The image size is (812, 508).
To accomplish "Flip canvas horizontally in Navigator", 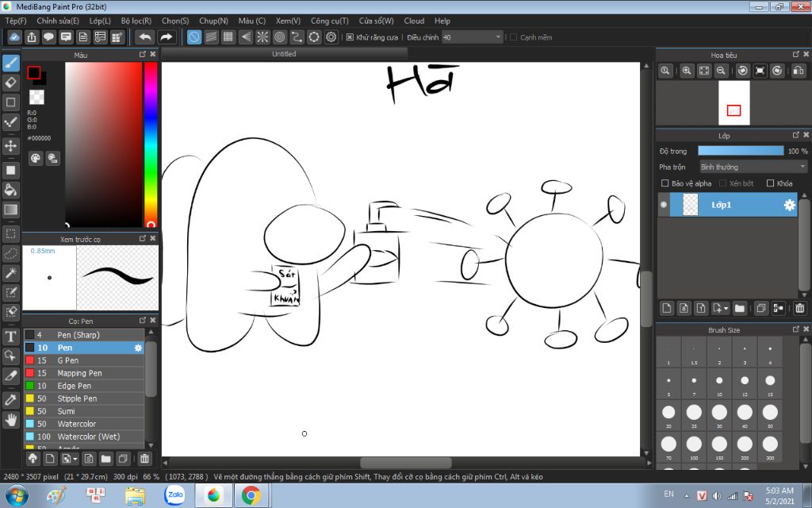I will pos(799,71).
